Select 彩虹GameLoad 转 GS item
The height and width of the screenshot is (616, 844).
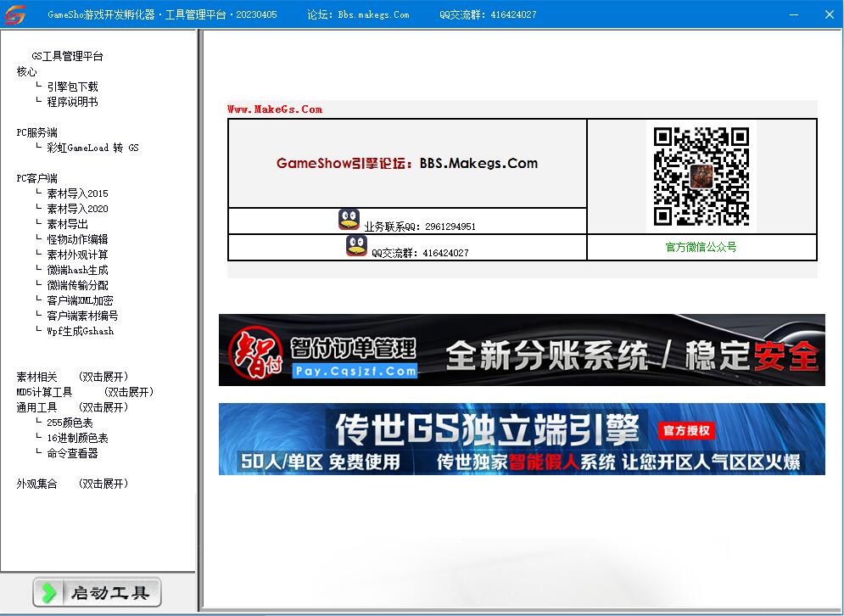pyautogui.click(x=92, y=148)
